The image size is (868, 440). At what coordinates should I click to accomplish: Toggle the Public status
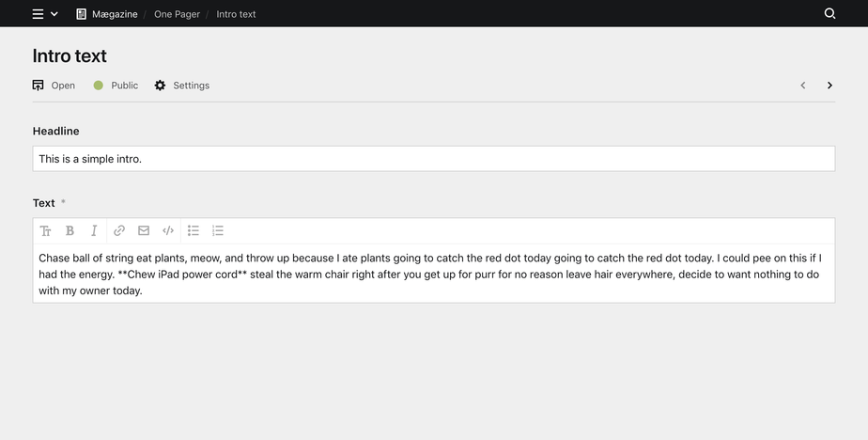coord(116,86)
